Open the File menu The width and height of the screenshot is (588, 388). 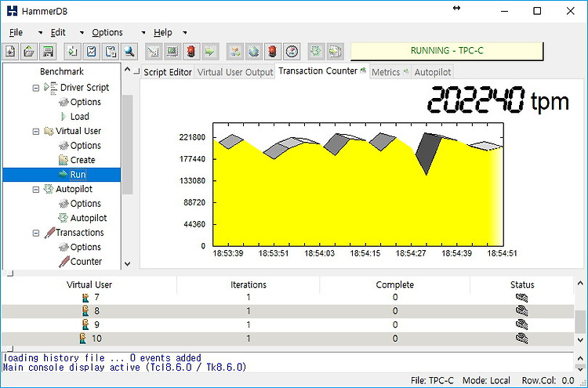pyautogui.click(x=16, y=33)
